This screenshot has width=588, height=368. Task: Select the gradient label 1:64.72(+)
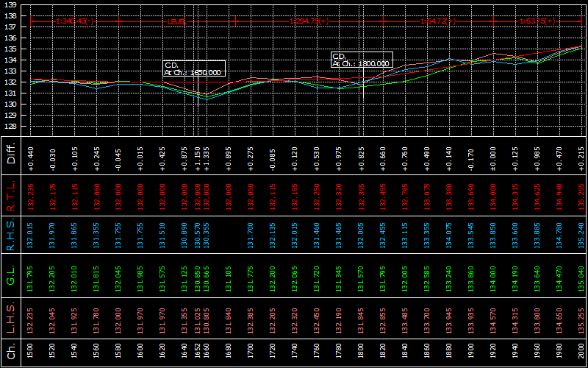tap(438, 21)
